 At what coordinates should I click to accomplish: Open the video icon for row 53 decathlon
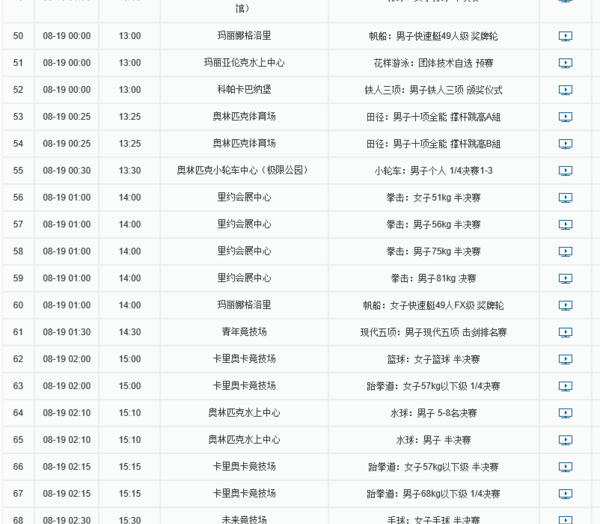(x=565, y=117)
